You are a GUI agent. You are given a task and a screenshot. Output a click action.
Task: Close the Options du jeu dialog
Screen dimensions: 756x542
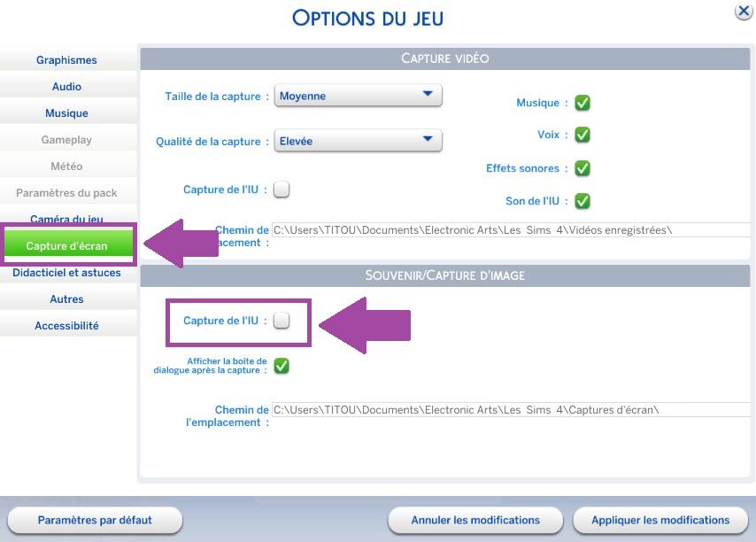(744, 12)
